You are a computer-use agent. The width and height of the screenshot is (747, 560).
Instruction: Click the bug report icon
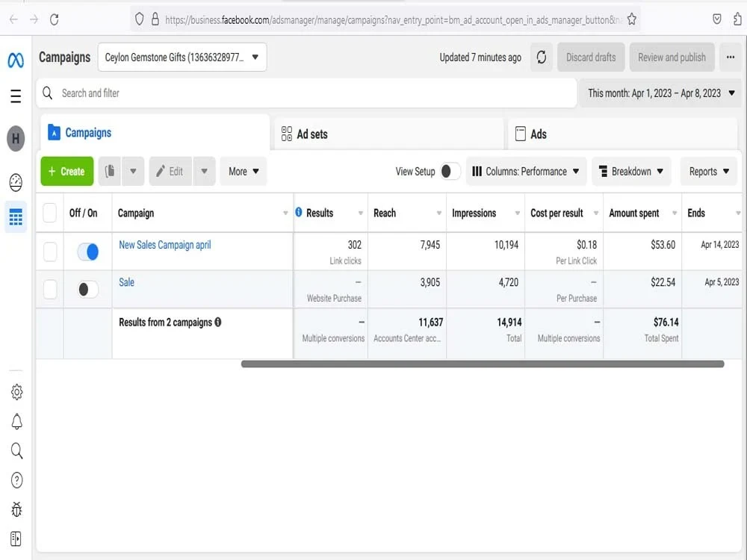coord(16,509)
